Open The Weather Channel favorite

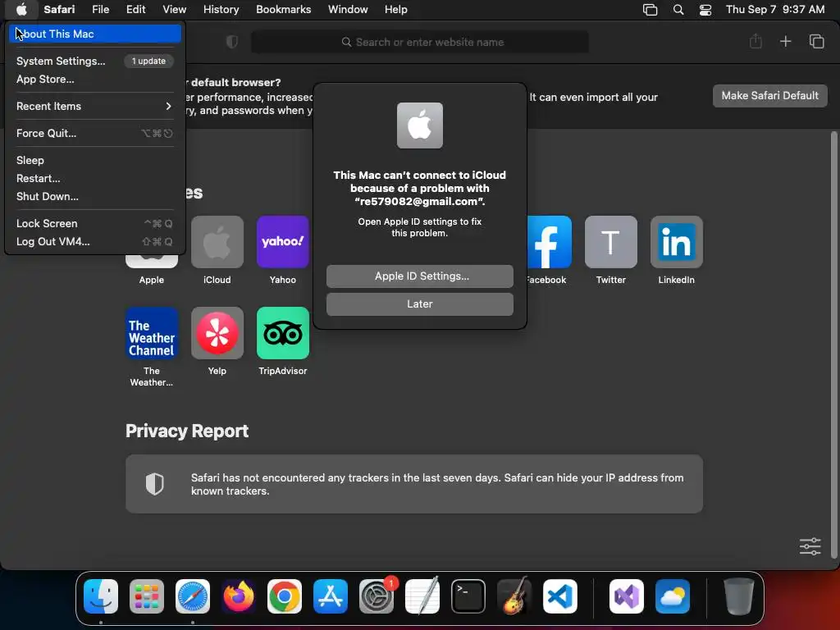click(x=152, y=333)
